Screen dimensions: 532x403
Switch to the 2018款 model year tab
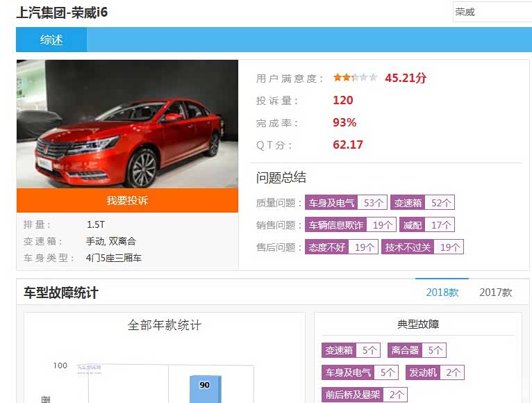[442, 293]
